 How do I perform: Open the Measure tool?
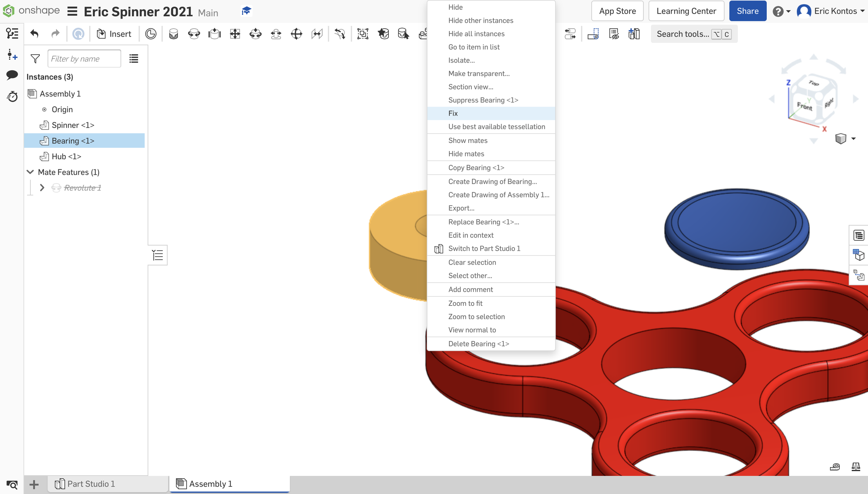click(x=835, y=467)
